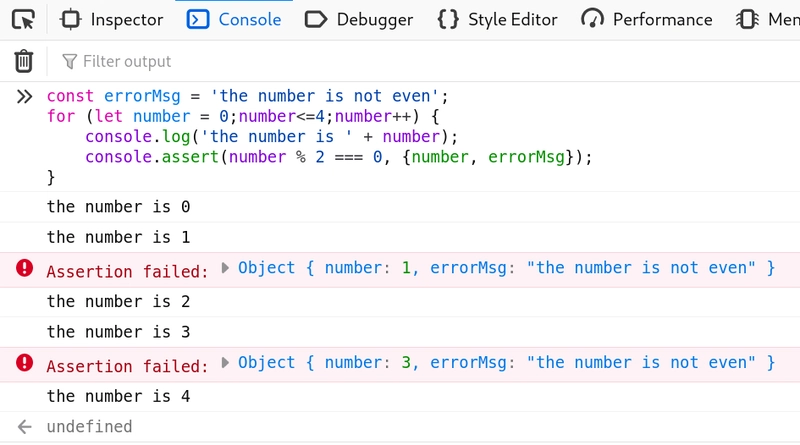Click second 'Assertion failed:' label
This screenshot has width=800, height=445.
(128, 366)
